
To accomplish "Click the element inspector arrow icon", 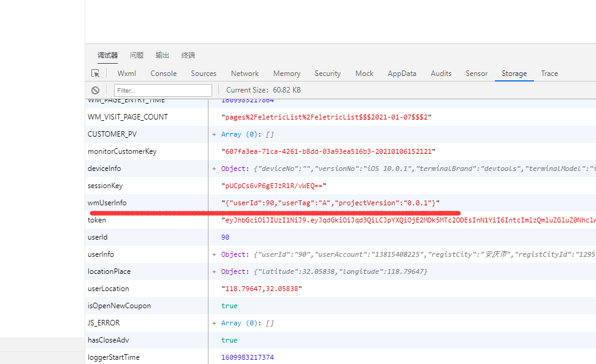I will (96, 74).
